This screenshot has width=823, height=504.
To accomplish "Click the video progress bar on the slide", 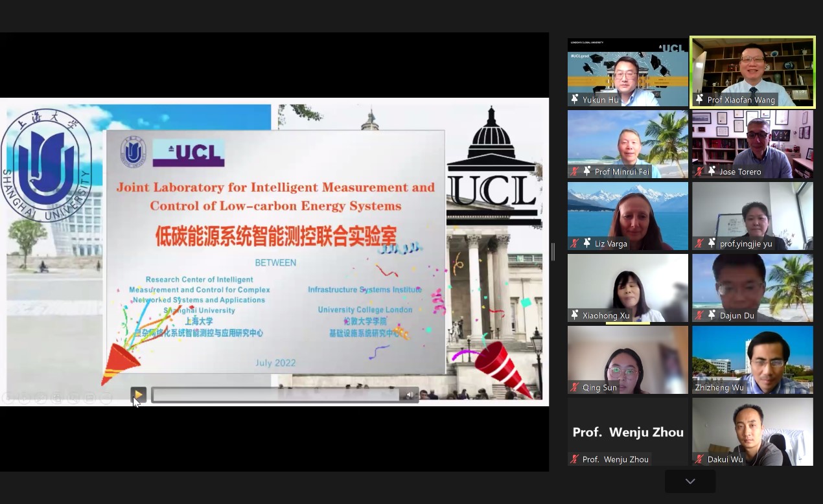I will (x=275, y=395).
